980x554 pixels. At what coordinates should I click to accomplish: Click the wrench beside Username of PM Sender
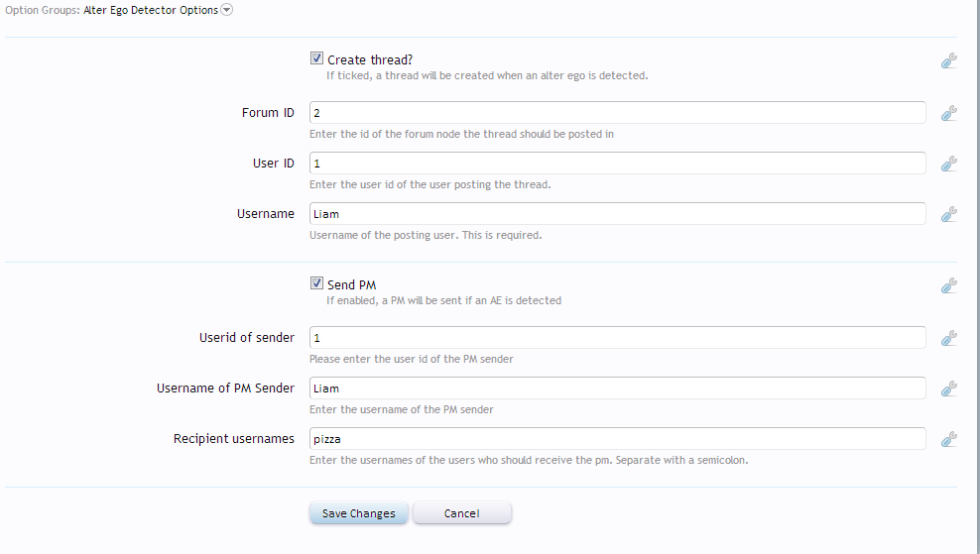point(948,388)
